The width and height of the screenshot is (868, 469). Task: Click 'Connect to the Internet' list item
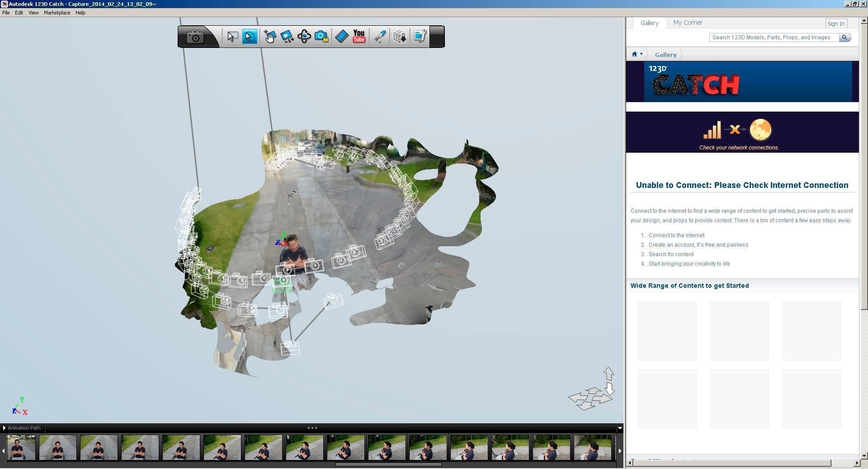[676, 235]
